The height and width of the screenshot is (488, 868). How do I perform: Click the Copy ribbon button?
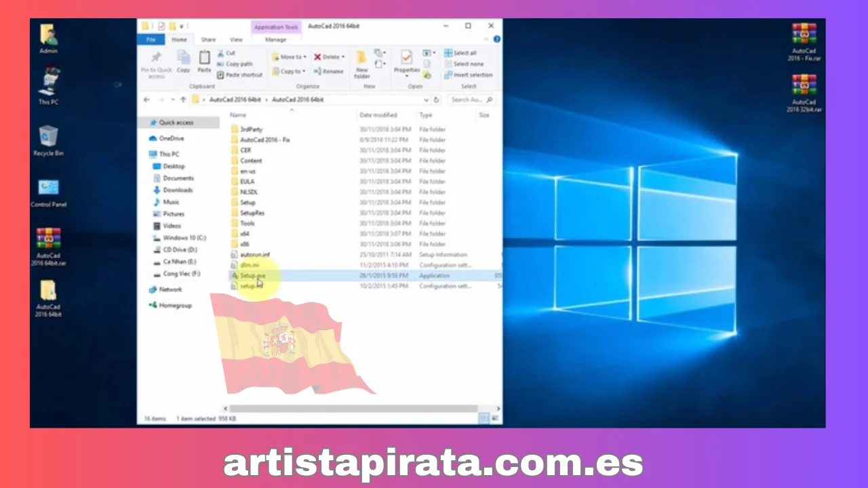(x=184, y=62)
